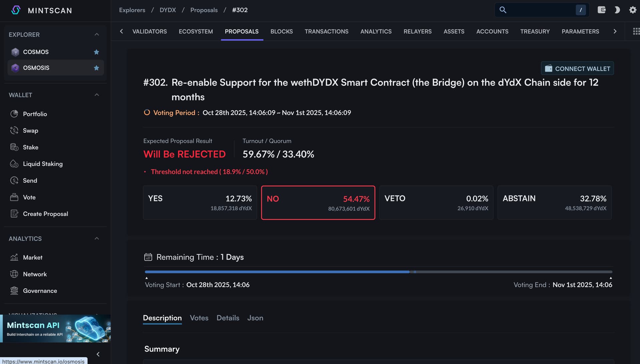
Task: Toggle dark mode moon icon
Action: tap(617, 10)
